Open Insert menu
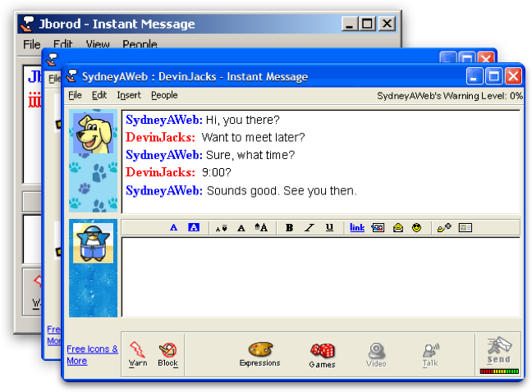This screenshot has height=392, width=532. tap(129, 96)
